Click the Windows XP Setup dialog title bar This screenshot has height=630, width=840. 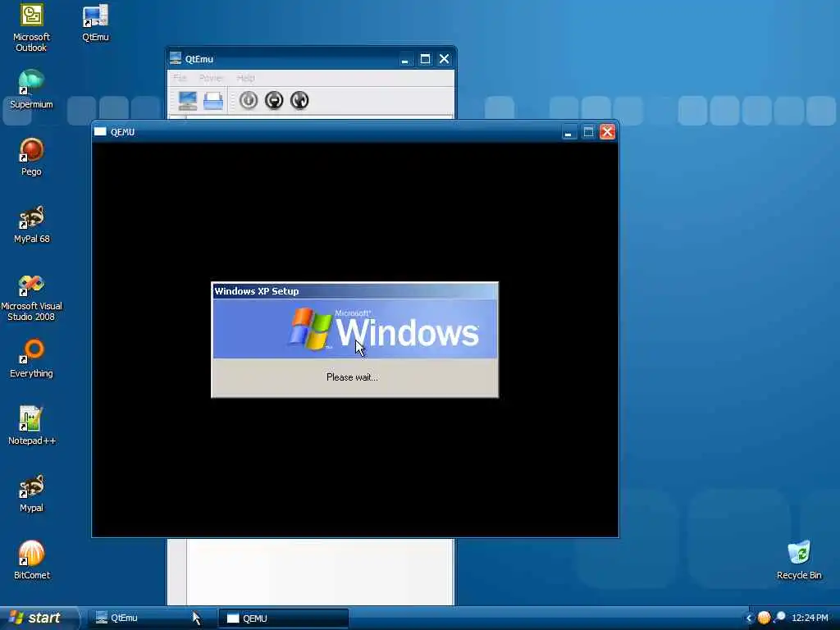pyautogui.click(x=354, y=291)
